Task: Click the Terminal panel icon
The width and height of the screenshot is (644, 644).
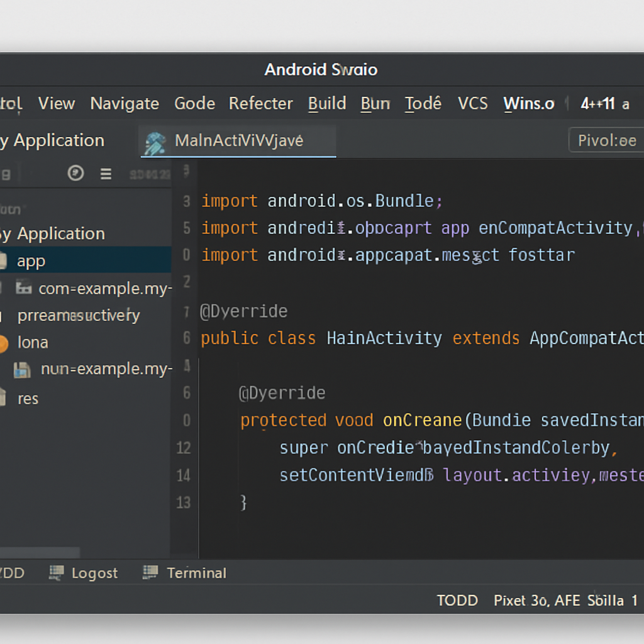Action: coord(150,572)
